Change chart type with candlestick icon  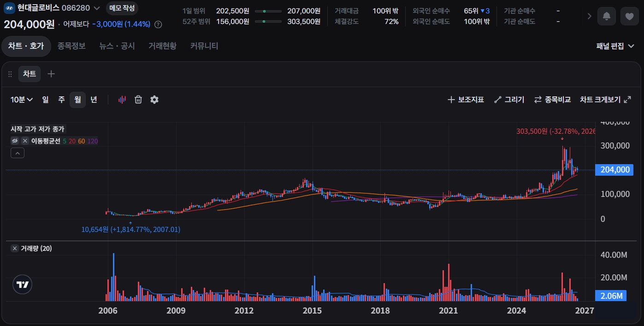coord(122,100)
